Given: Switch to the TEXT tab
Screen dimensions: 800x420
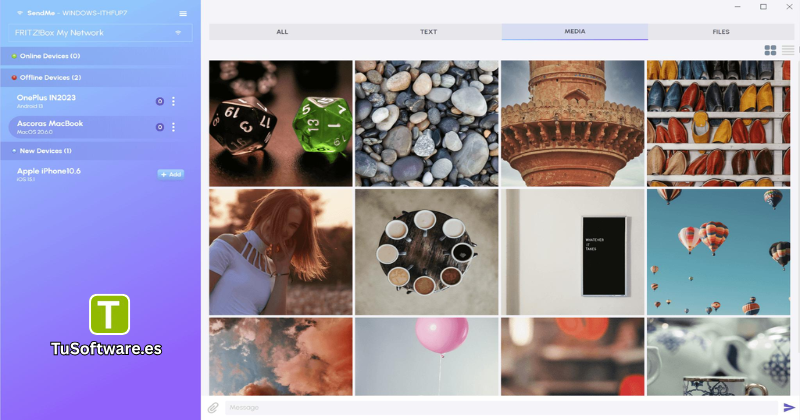Looking at the screenshot, I should [429, 32].
